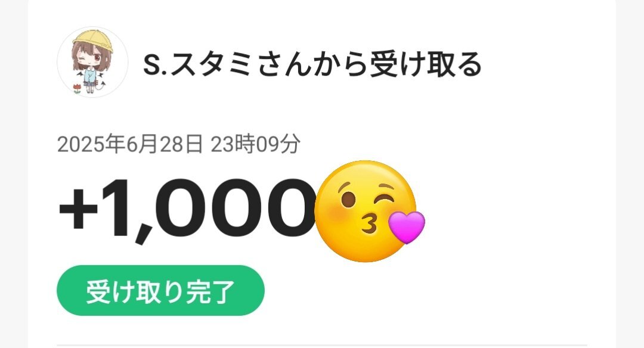Screen dimensions: 644x348
Task: Click the gray divider line below button
Action: point(322,346)
